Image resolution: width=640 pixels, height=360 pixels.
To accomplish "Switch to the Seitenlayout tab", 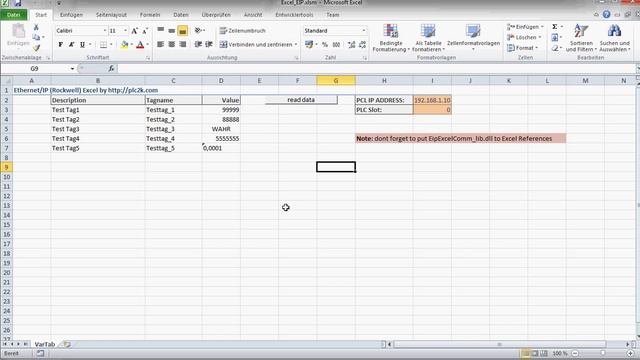I will coord(111,15).
